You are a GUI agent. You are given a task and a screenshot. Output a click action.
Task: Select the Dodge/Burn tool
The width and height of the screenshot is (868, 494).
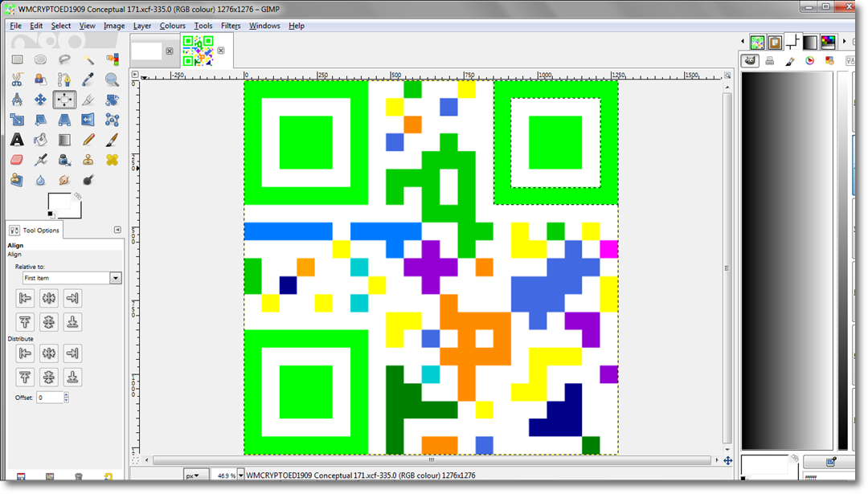click(x=88, y=180)
